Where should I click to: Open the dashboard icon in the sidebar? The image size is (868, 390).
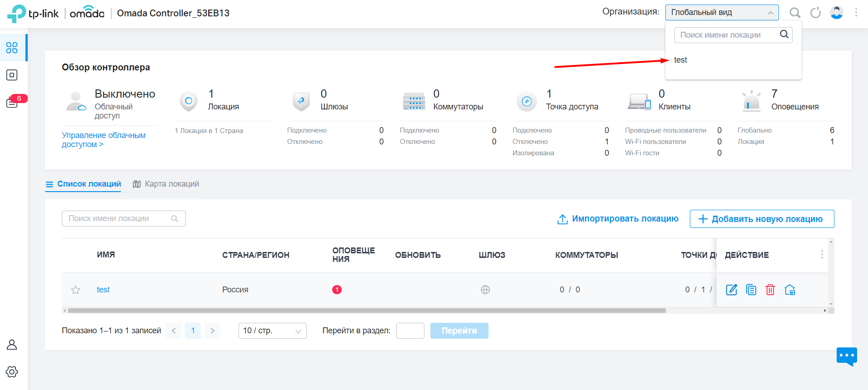(12, 48)
